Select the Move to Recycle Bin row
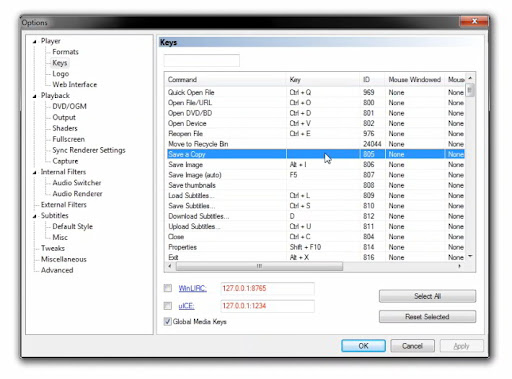 point(315,144)
